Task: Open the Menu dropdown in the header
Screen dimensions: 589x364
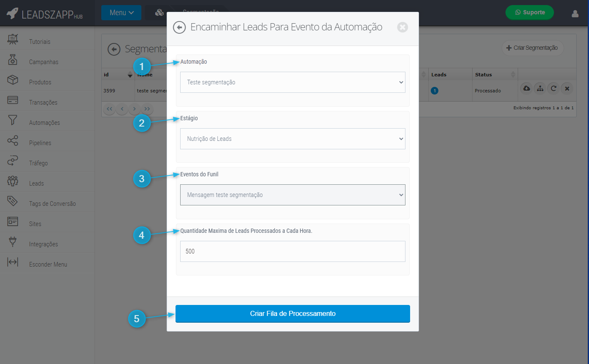Action: point(122,13)
